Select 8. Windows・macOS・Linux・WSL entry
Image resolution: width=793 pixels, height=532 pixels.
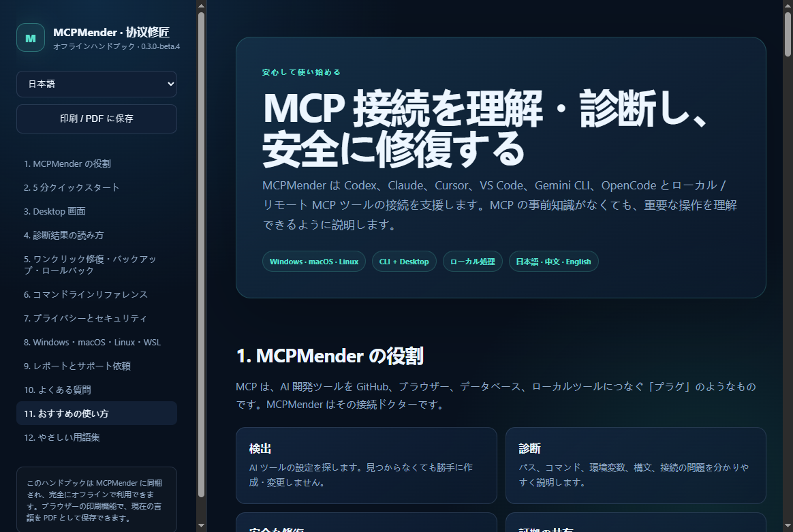coord(97,343)
